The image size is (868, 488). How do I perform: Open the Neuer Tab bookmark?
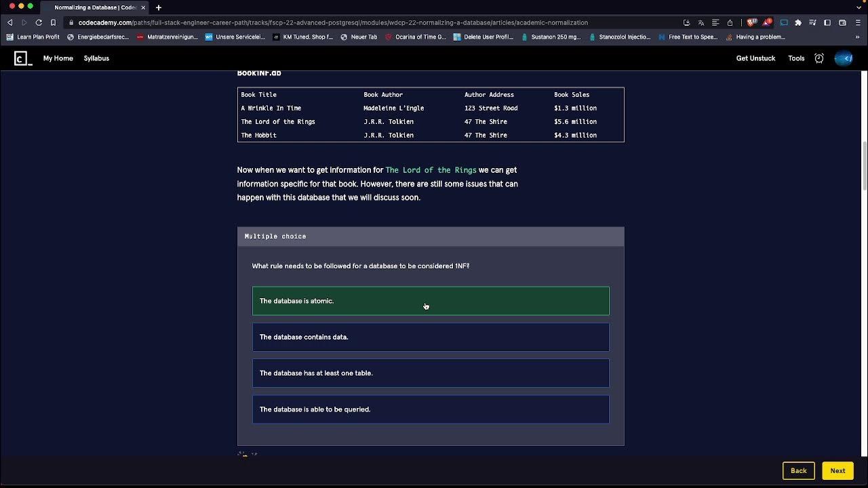point(359,37)
